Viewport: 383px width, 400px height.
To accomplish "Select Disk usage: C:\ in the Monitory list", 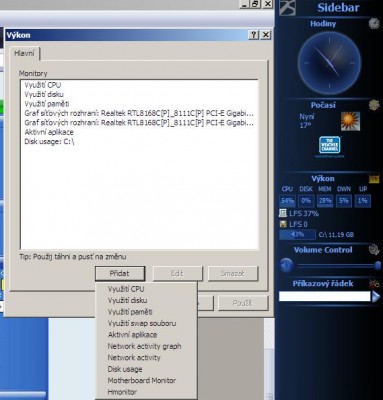I will coord(49,142).
